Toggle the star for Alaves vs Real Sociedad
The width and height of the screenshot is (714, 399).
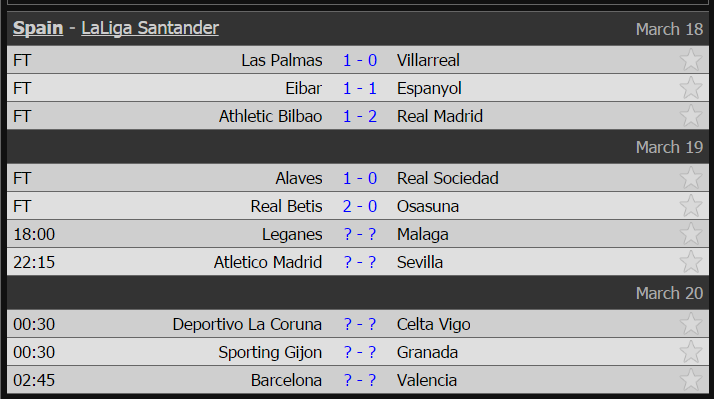click(x=690, y=178)
